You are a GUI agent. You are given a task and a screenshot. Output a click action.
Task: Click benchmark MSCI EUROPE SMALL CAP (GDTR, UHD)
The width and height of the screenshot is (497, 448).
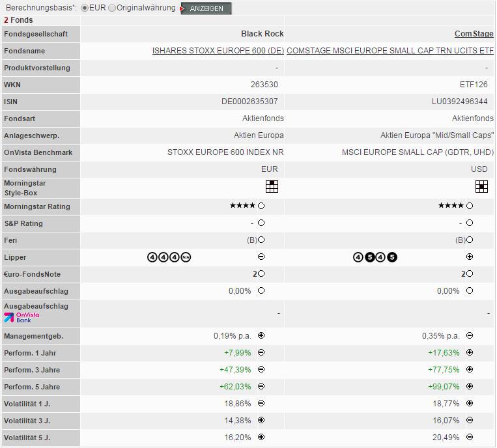[x=418, y=152]
